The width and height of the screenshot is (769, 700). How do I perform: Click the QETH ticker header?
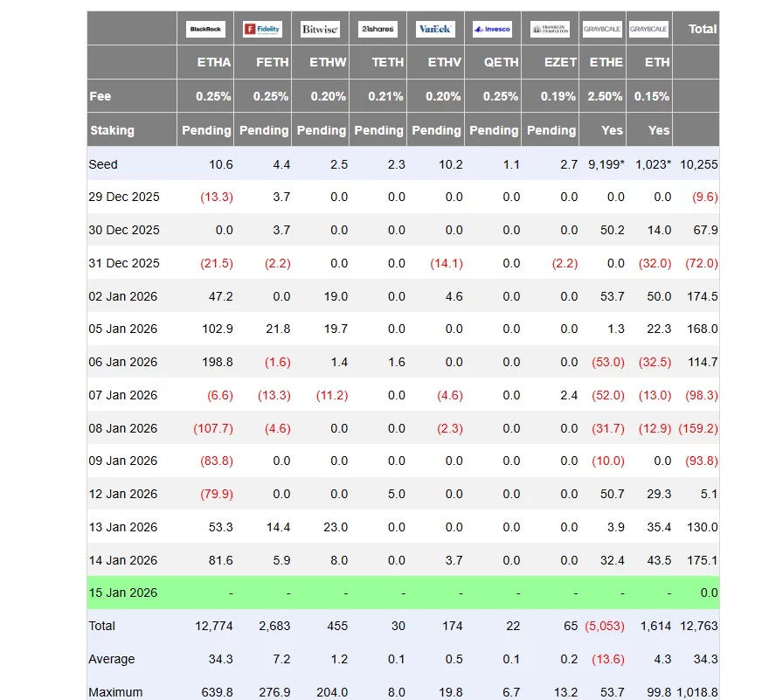pyautogui.click(x=502, y=62)
